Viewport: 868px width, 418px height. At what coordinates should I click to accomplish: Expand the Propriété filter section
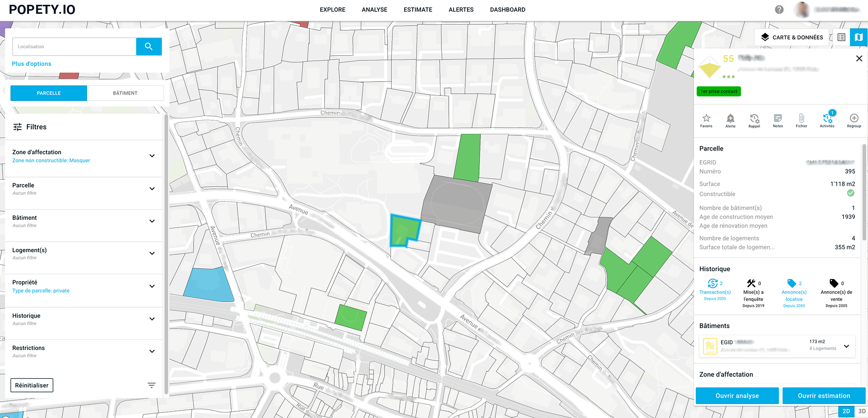coord(152,286)
